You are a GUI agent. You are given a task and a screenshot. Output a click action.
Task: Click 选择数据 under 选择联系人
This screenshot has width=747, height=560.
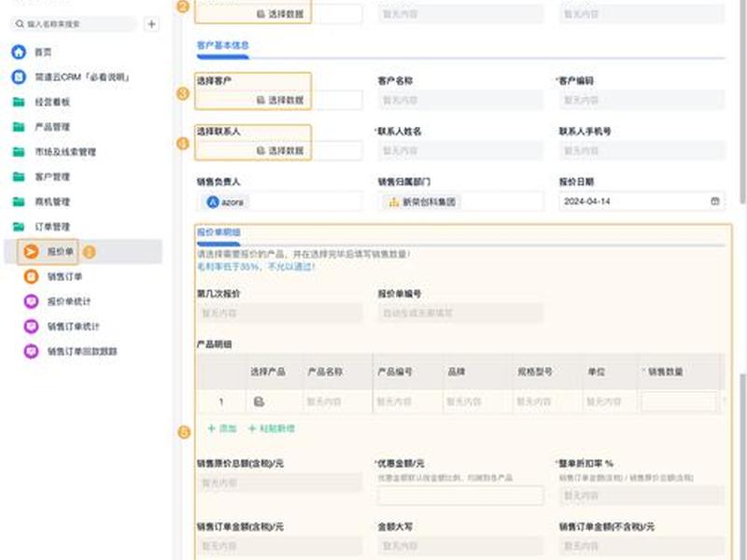coord(280,150)
